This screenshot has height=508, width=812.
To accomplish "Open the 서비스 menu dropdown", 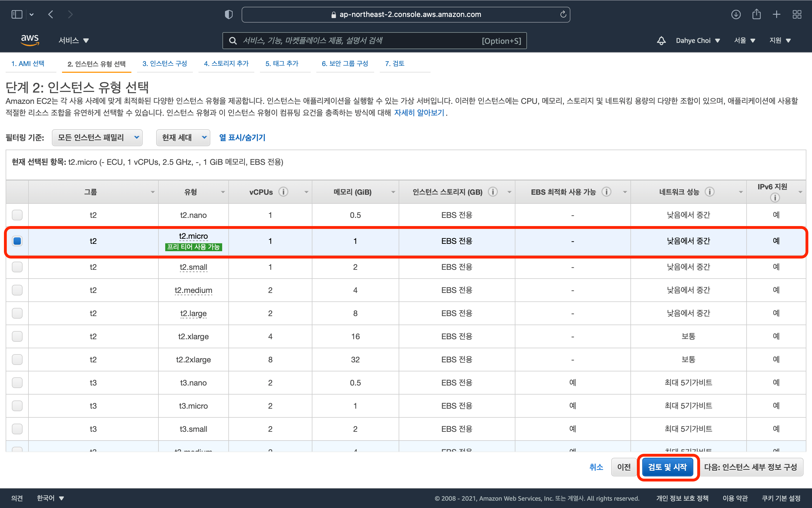I will 74,40.
